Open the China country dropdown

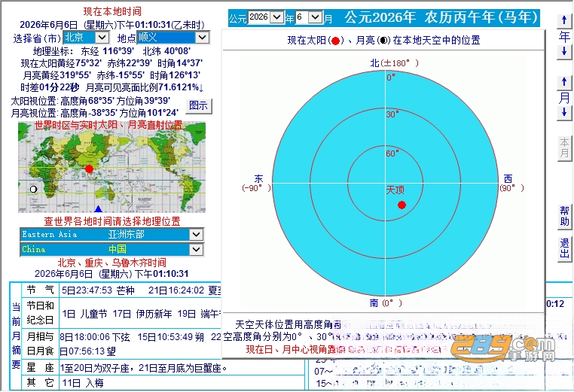pos(196,249)
